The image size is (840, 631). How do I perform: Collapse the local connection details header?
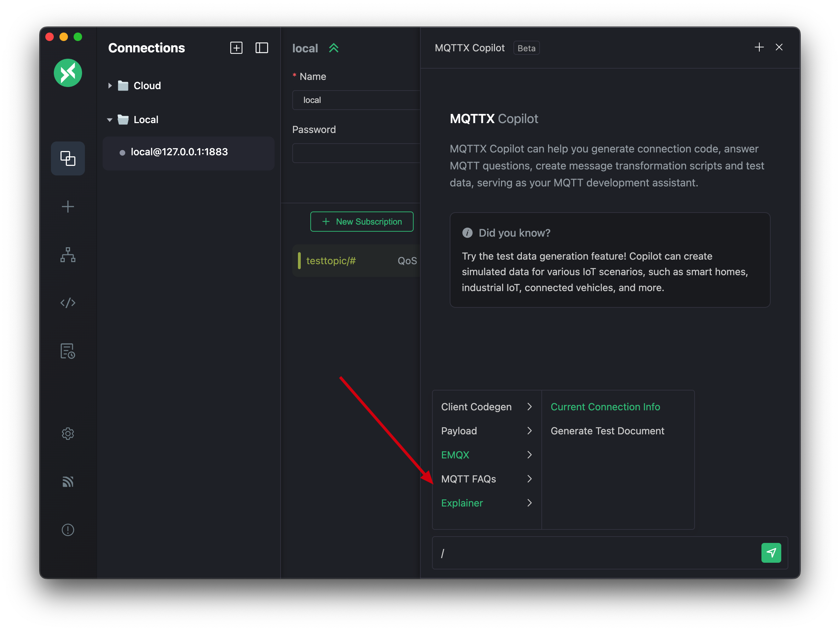click(x=333, y=48)
